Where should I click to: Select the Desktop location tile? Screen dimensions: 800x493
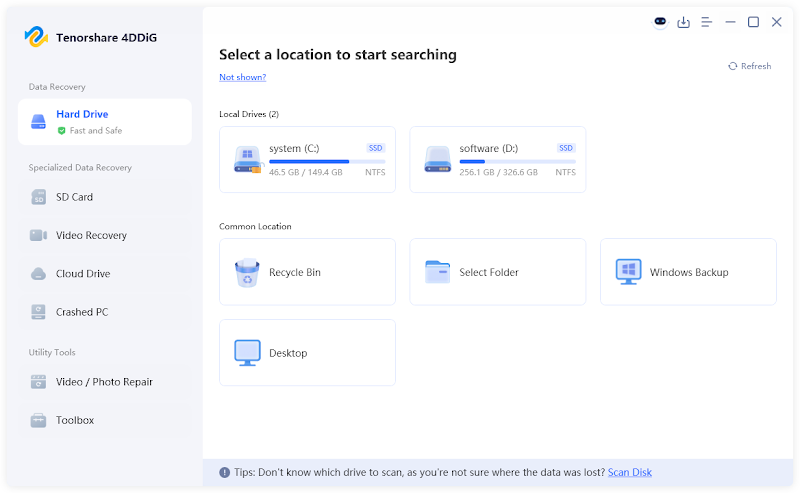(x=307, y=353)
